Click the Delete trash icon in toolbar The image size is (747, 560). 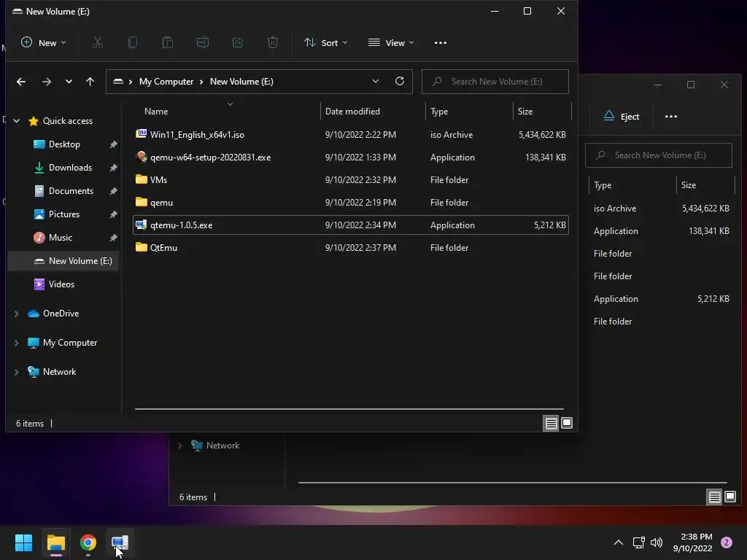tap(273, 43)
